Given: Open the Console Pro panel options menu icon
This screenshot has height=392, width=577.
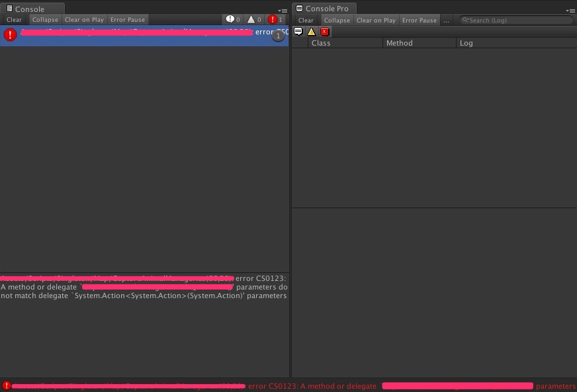Looking at the screenshot, I should pyautogui.click(x=570, y=10).
